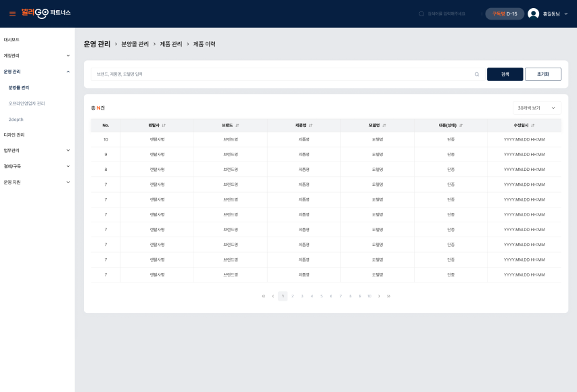Click the 초기화 reset button
Viewport: 577px width, 392px height.
tap(543, 74)
